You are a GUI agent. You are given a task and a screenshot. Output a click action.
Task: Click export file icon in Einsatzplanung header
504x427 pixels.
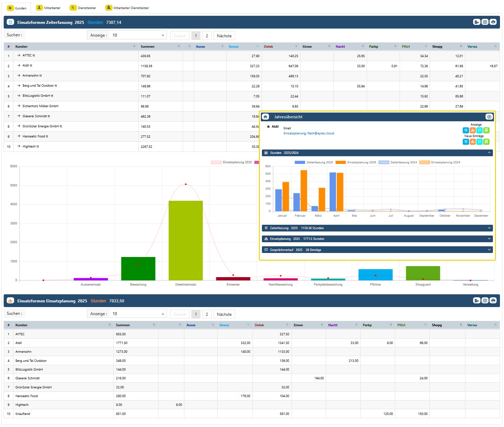[x=476, y=301]
